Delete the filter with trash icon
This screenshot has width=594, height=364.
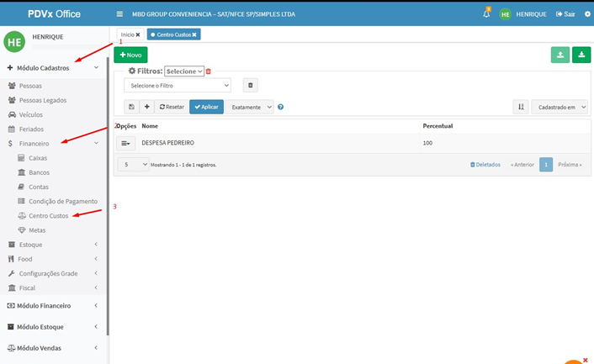pyautogui.click(x=249, y=85)
